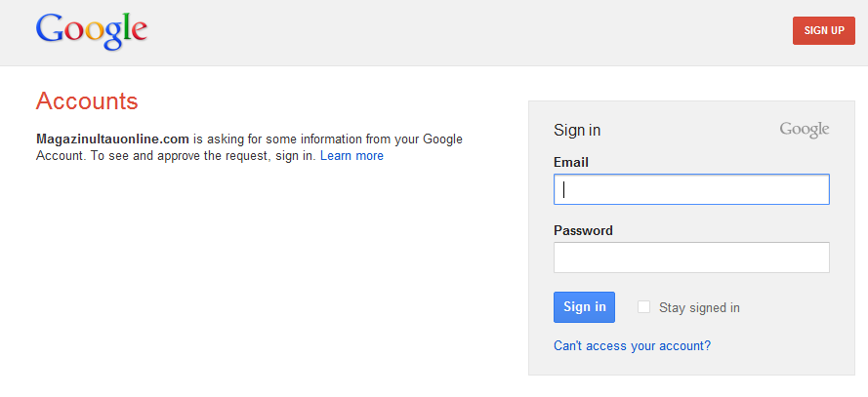Click the blue Sign in button
The width and height of the screenshot is (868, 397).
point(584,307)
